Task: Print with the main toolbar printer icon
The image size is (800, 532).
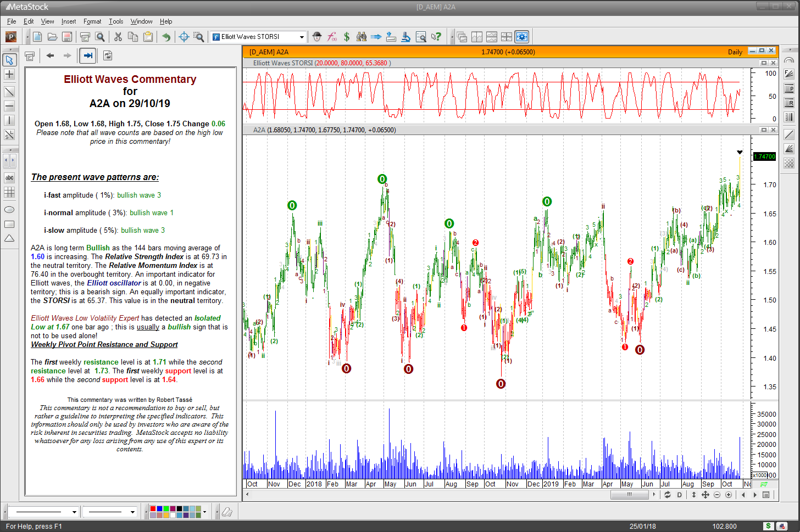Action: pos(85,37)
